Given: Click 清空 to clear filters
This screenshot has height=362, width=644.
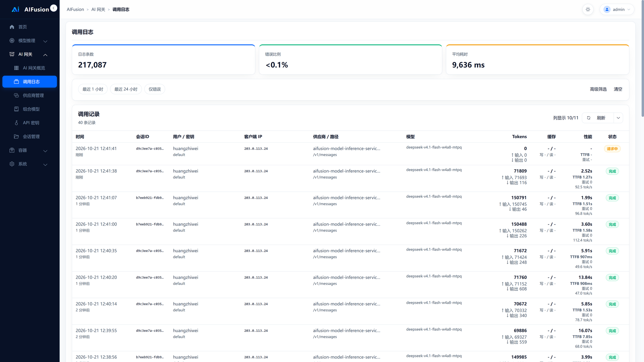Looking at the screenshot, I should [x=618, y=89].
